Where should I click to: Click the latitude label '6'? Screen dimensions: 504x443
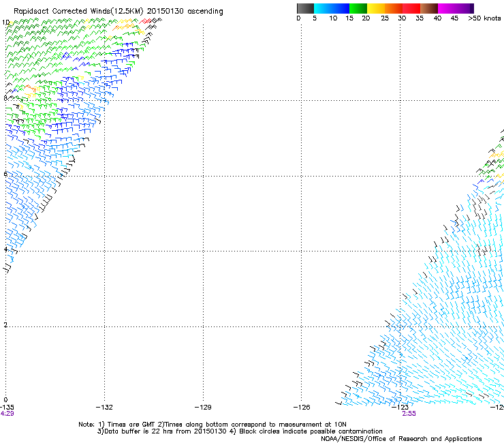[5, 174]
